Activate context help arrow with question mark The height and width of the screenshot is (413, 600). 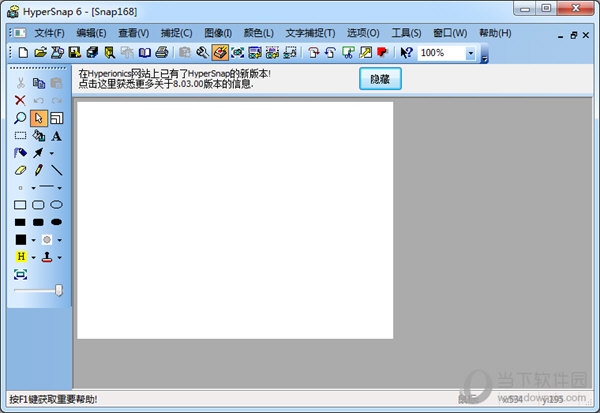click(x=406, y=52)
